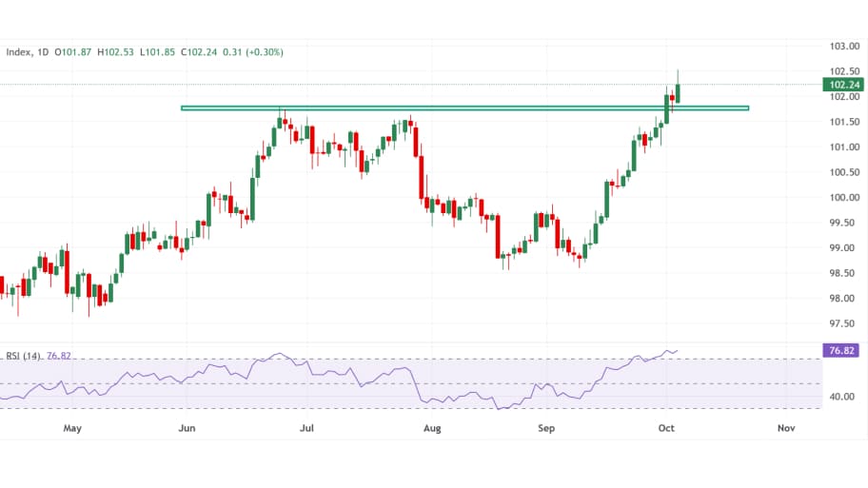
Task: Click the high value H102.53
Action: click(x=115, y=52)
